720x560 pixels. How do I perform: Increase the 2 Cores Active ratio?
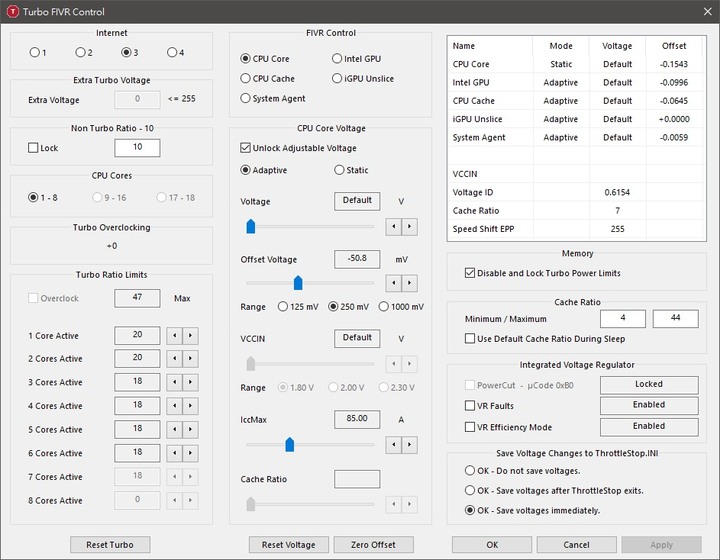[x=191, y=359]
